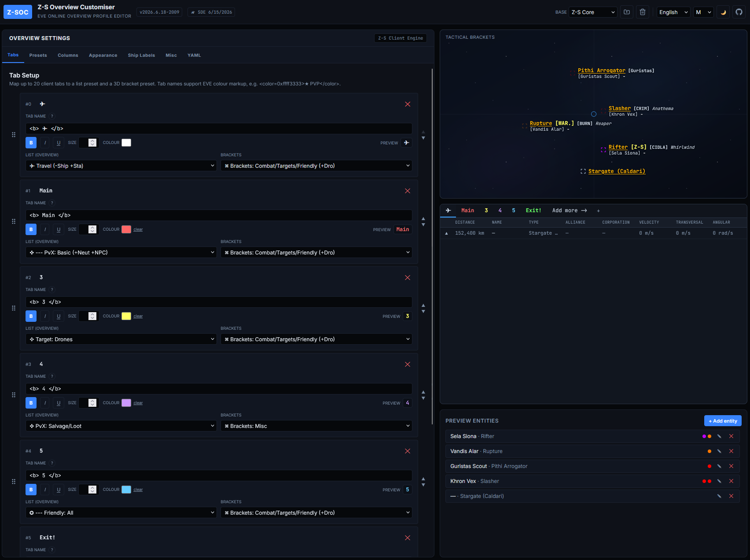Image resolution: width=750 pixels, height=560 pixels.
Task: Clear the colour for Main tab #1
Action: (x=138, y=229)
